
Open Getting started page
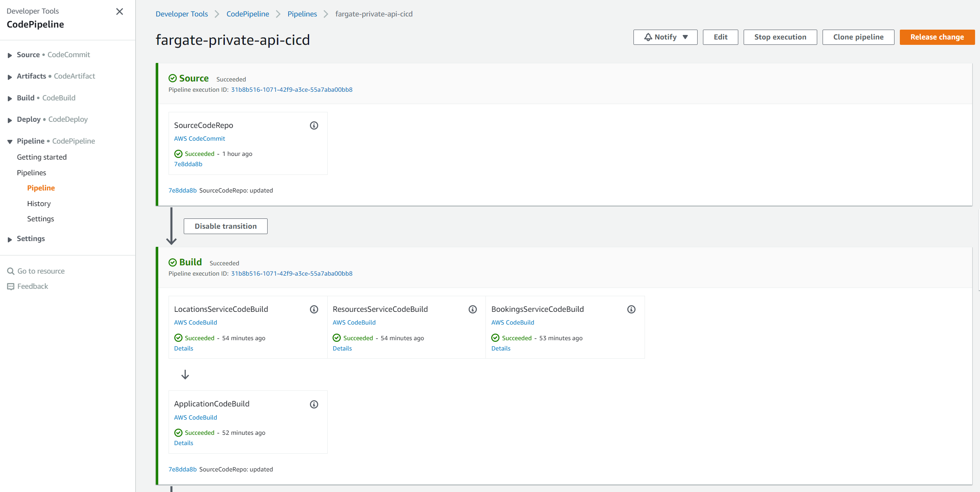[x=42, y=157]
